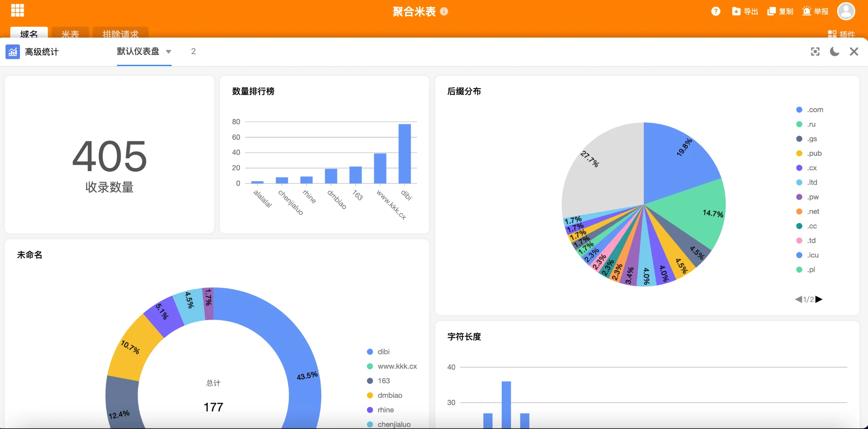Open the 插件 plugins button

click(841, 34)
